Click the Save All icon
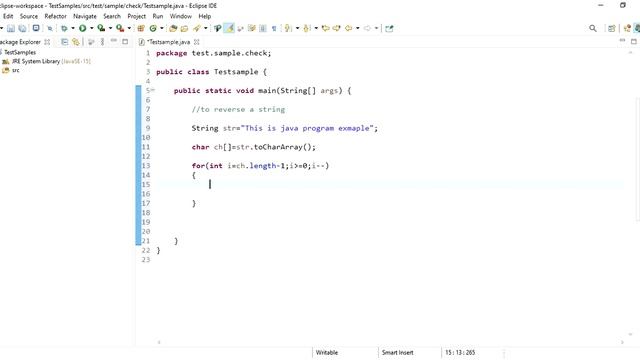 (22, 28)
